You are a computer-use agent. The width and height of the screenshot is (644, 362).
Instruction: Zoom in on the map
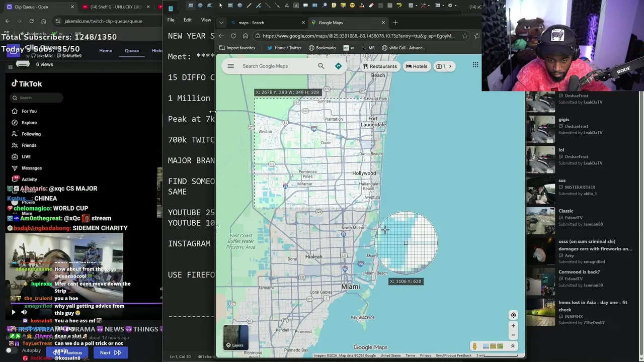513,326
